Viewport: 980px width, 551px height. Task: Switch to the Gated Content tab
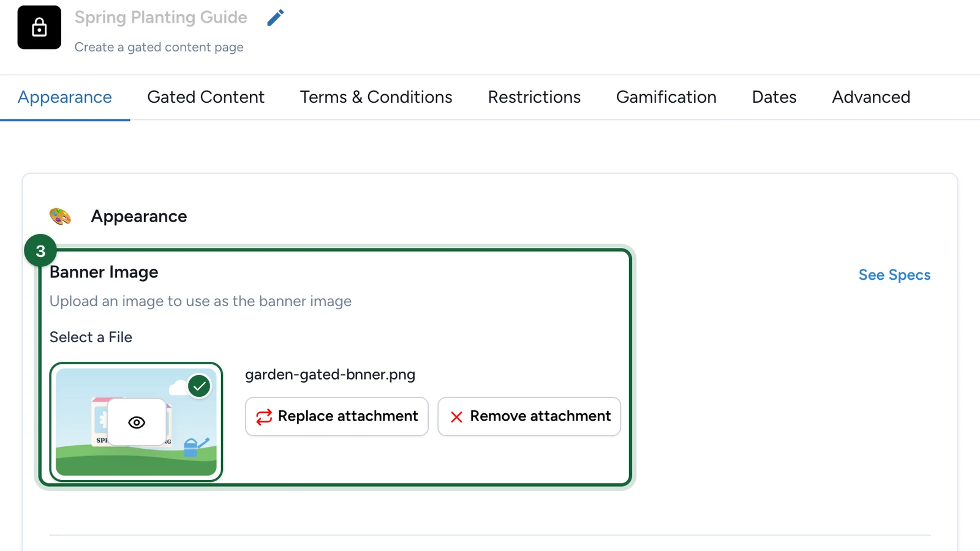point(206,97)
